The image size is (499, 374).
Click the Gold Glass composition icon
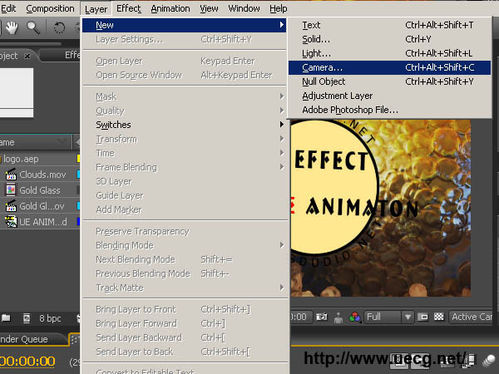11,190
